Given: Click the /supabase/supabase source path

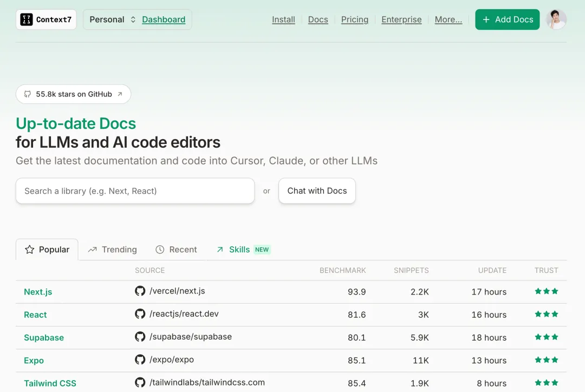Looking at the screenshot, I should tap(191, 337).
